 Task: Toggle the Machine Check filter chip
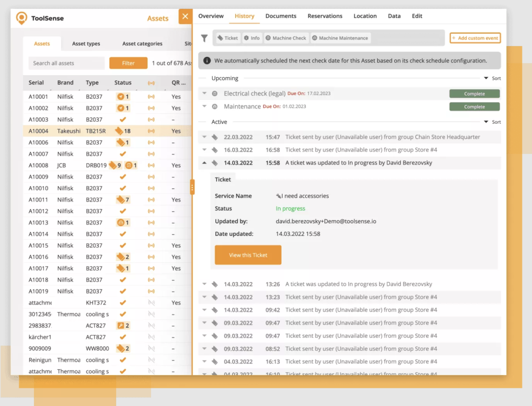pos(286,38)
